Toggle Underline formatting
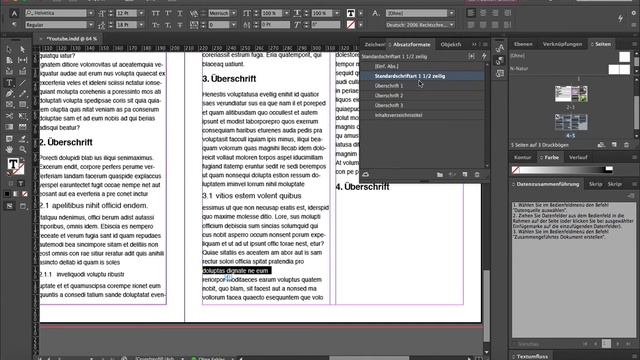The height and width of the screenshot is (360, 640). (180, 13)
